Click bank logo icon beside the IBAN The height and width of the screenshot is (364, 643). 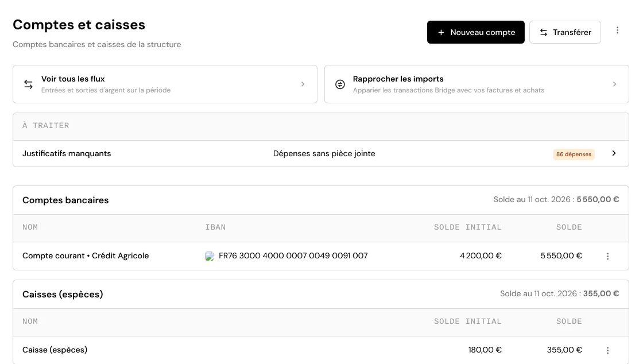pyautogui.click(x=210, y=256)
